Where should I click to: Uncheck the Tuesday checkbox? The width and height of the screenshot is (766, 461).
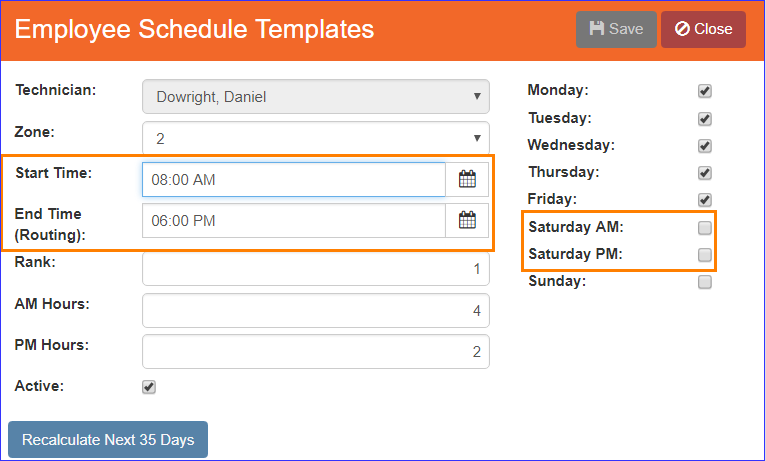pyautogui.click(x=704, y=119)
